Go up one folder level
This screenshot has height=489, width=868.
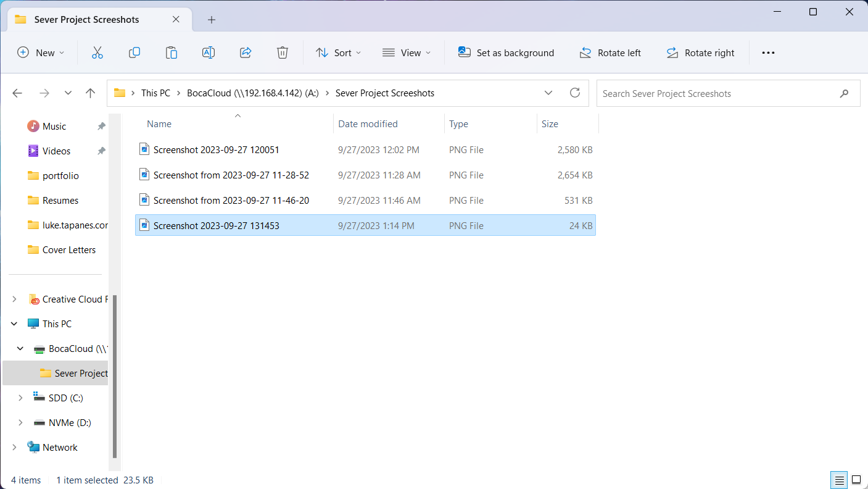91,93
